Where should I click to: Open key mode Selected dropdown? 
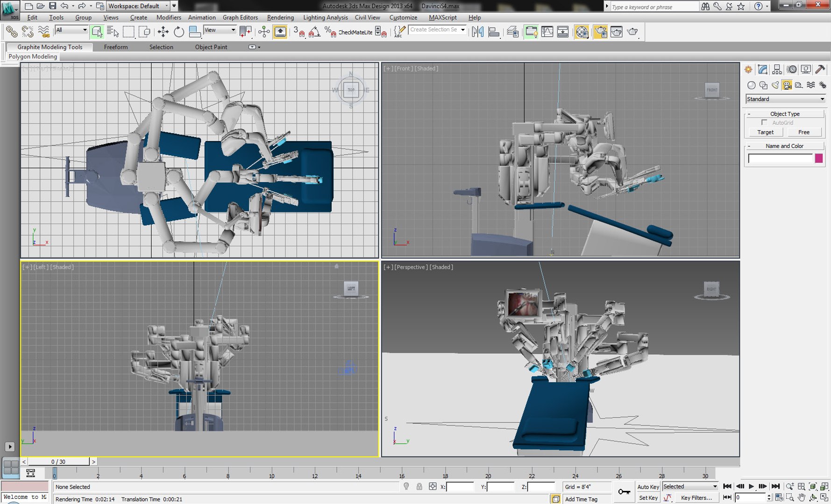[x=689, y=486]
